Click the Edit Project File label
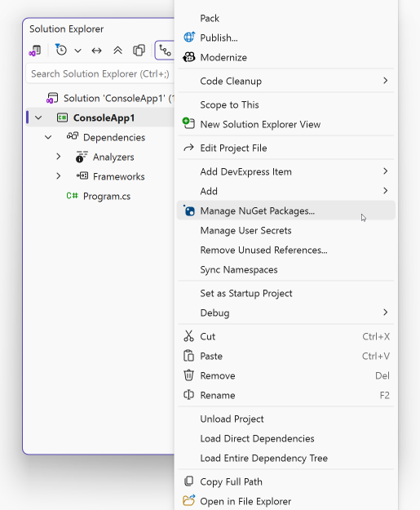The width and height of the screenshot is (420, 510). pyautogui.click(x=233, y=149)
